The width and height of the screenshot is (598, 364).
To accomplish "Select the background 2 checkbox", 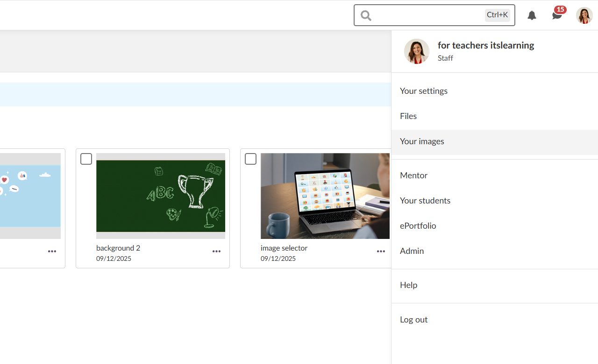I will click(x=86, y=159).
